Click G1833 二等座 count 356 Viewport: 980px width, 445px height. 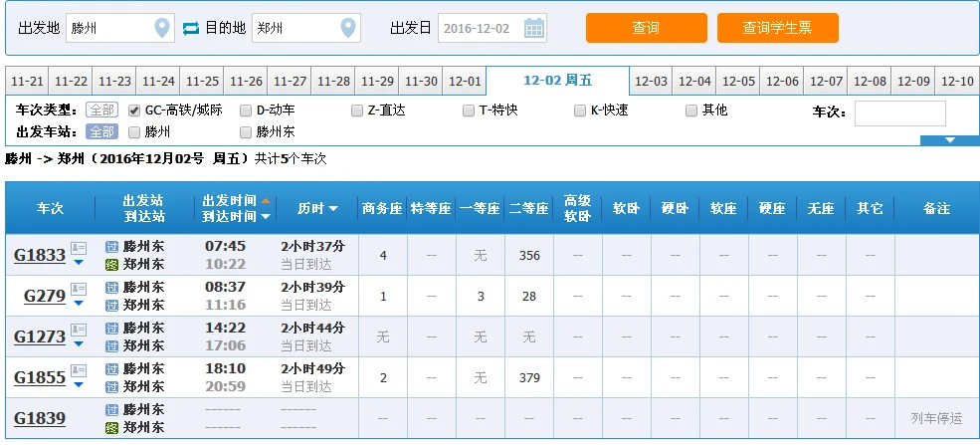point(529,256)
